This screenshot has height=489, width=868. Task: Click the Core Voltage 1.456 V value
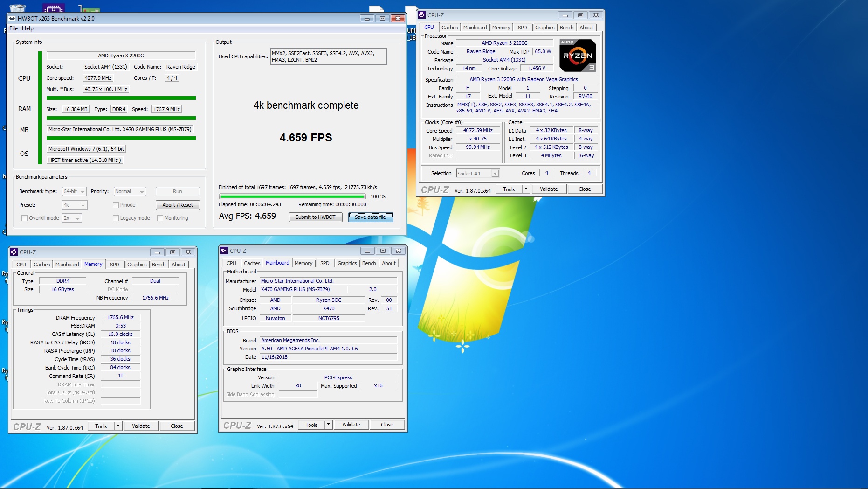click(537, 69)
